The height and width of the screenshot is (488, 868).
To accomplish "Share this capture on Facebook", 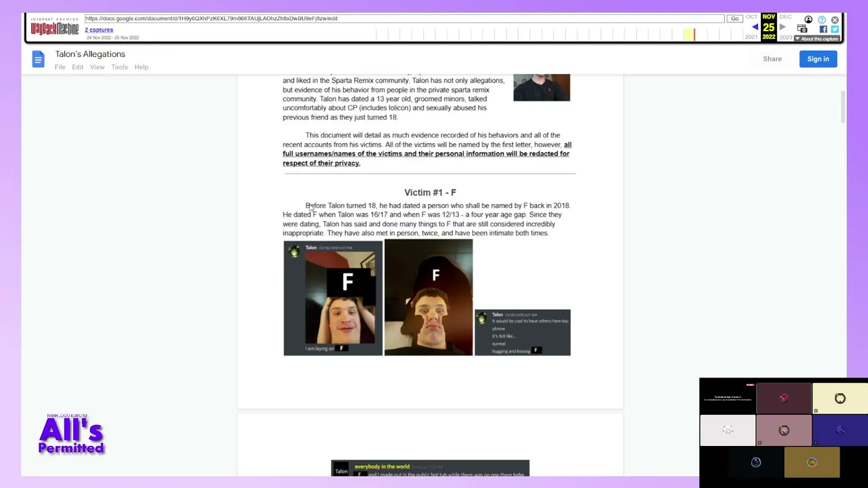I will click(823, 29).
